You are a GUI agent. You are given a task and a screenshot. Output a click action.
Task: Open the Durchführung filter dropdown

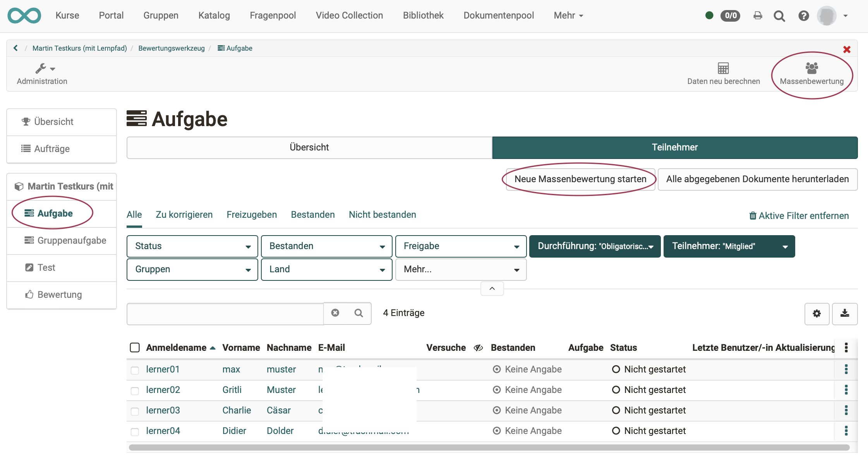click(x=595, y=246)
